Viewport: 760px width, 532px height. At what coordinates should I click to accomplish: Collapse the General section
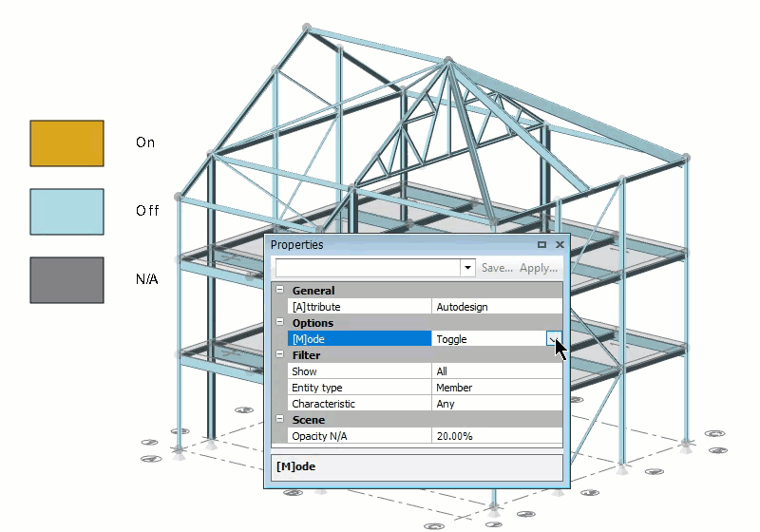pos(279,290)
